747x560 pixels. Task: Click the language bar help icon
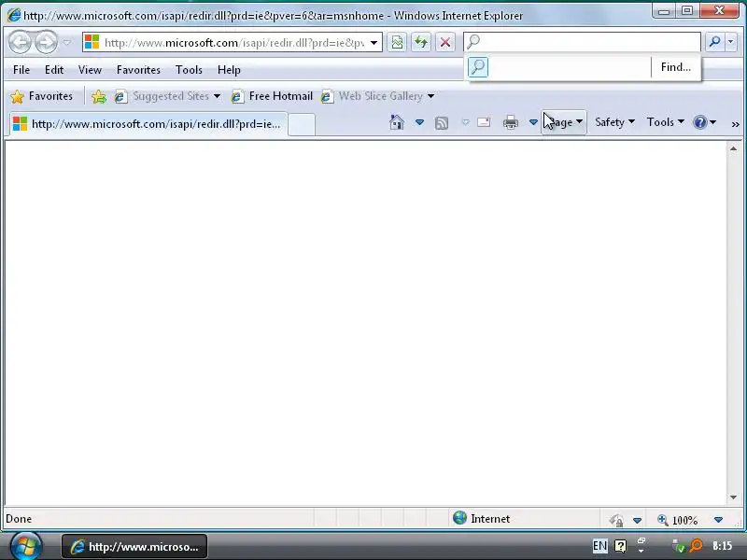click(x=620, y=546)
